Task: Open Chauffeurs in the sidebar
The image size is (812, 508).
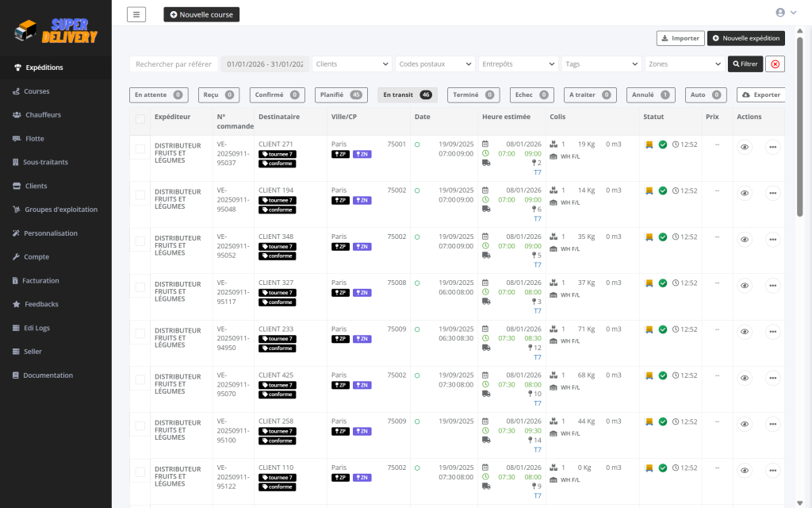Action: click(43, 115)
